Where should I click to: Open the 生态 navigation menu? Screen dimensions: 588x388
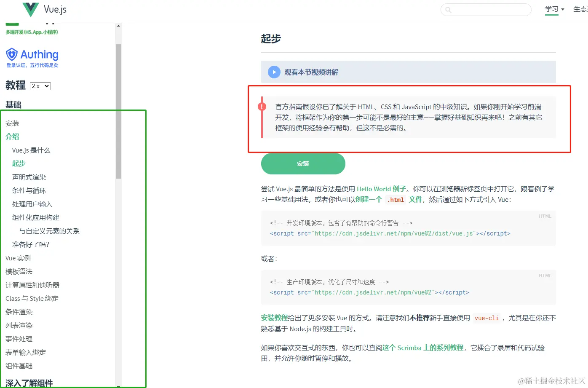[580, 9]
